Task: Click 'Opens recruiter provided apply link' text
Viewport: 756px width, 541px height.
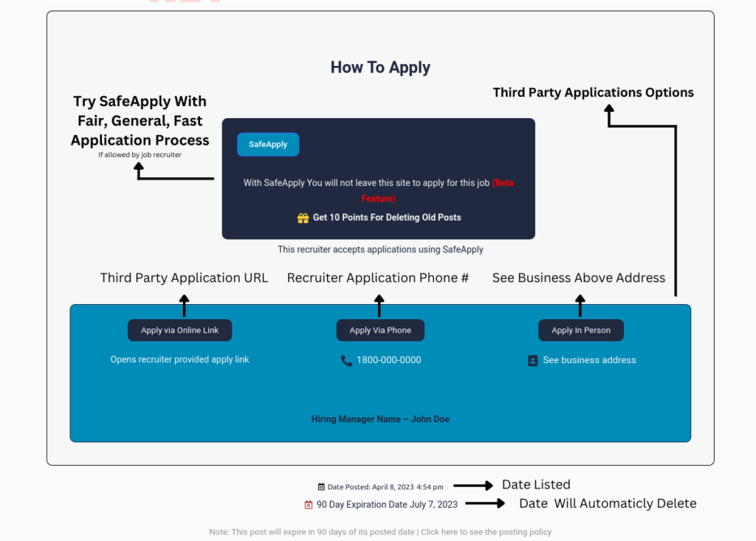Action: click(179, 359)
